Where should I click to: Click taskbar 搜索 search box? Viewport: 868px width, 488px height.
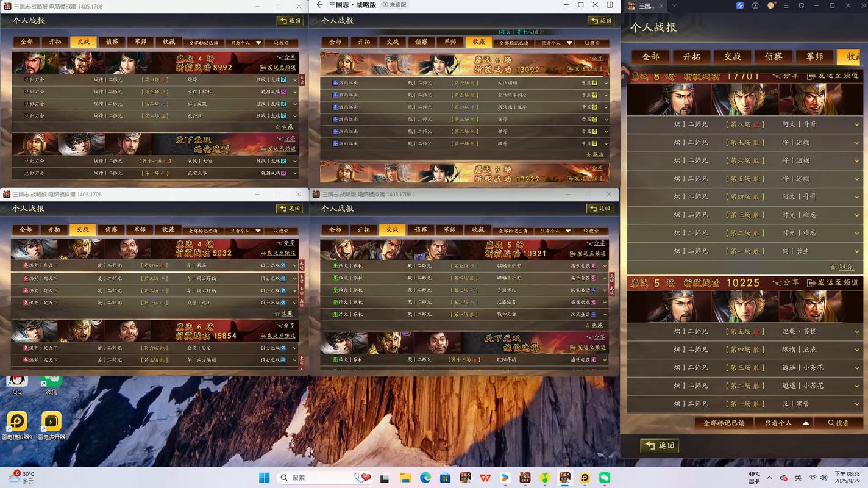tap(324, 478)
